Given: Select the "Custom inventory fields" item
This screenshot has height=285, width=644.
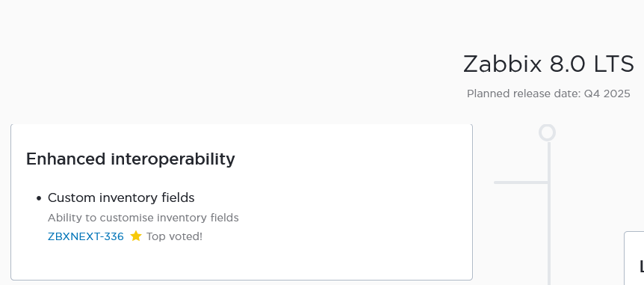Looking at the screenshot, I should tap(121, 197).
